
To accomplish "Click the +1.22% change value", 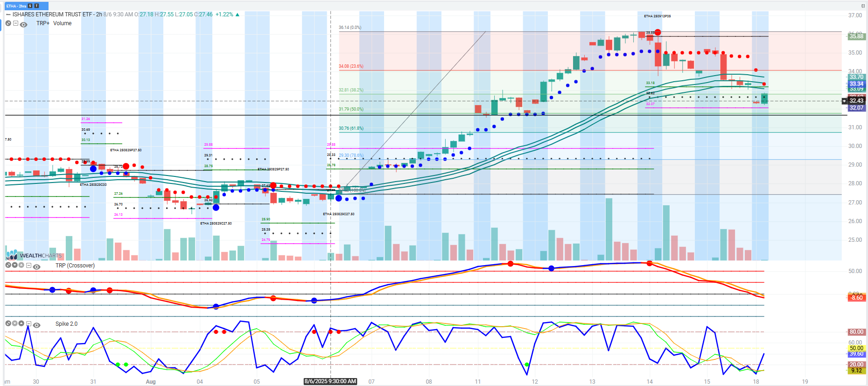I will (224, 14).
